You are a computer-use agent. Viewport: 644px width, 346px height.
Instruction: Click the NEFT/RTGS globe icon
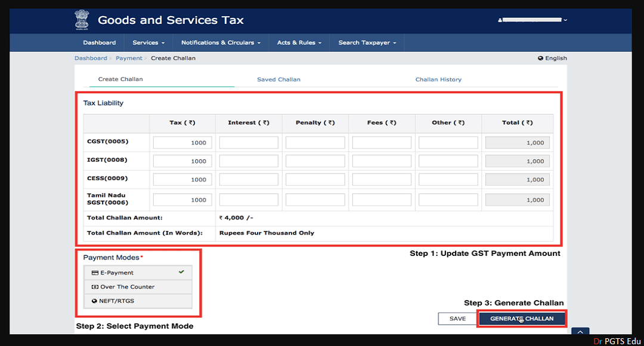coord(94,301)
